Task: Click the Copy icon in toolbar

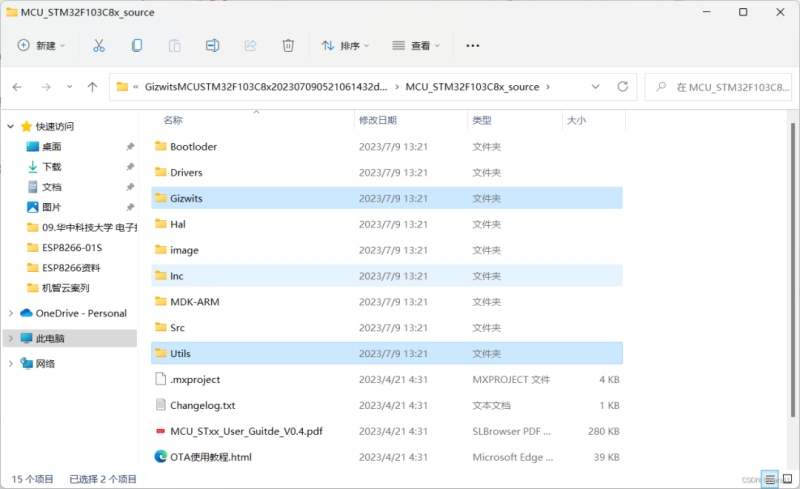Action: click(x=136, y=45)
